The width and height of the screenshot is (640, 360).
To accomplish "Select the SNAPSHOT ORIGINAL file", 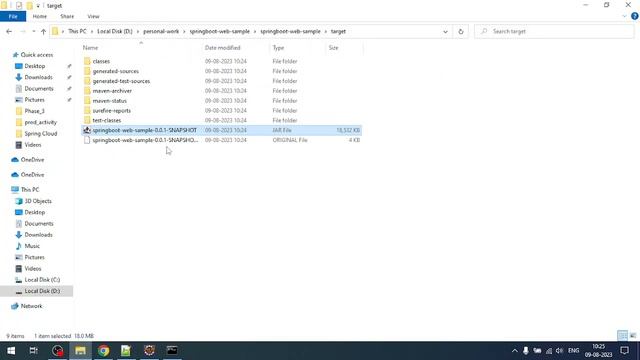I will 222,140.
